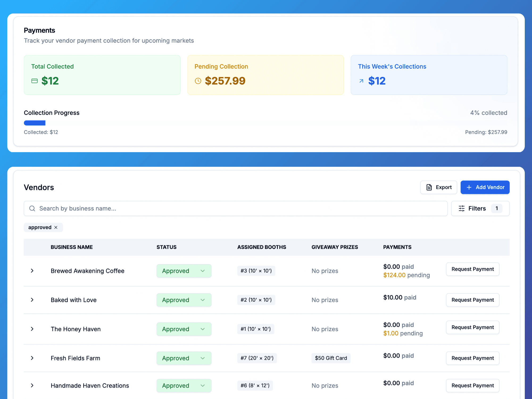Expand the Baked with Love row

[x=32, y=300]
